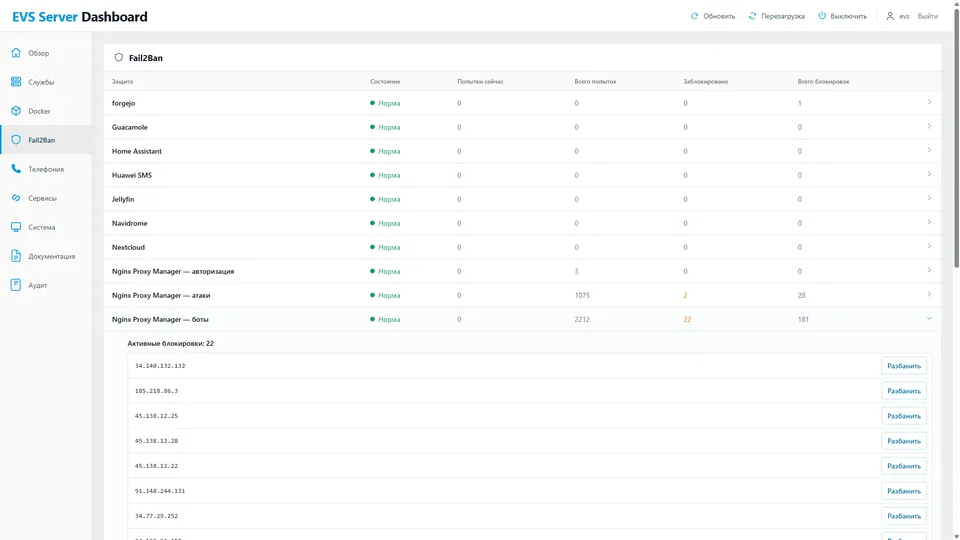Click the Состояние column header
Viewport: 960px width, 540px height.
point(385,81)
